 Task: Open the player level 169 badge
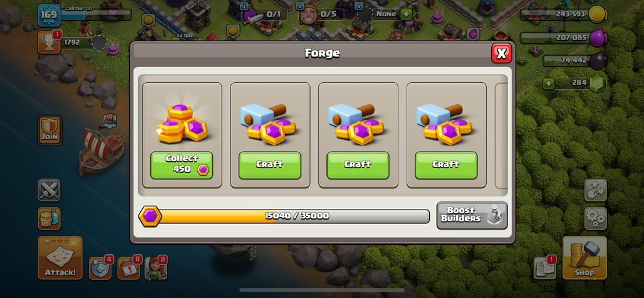(49, 16)
